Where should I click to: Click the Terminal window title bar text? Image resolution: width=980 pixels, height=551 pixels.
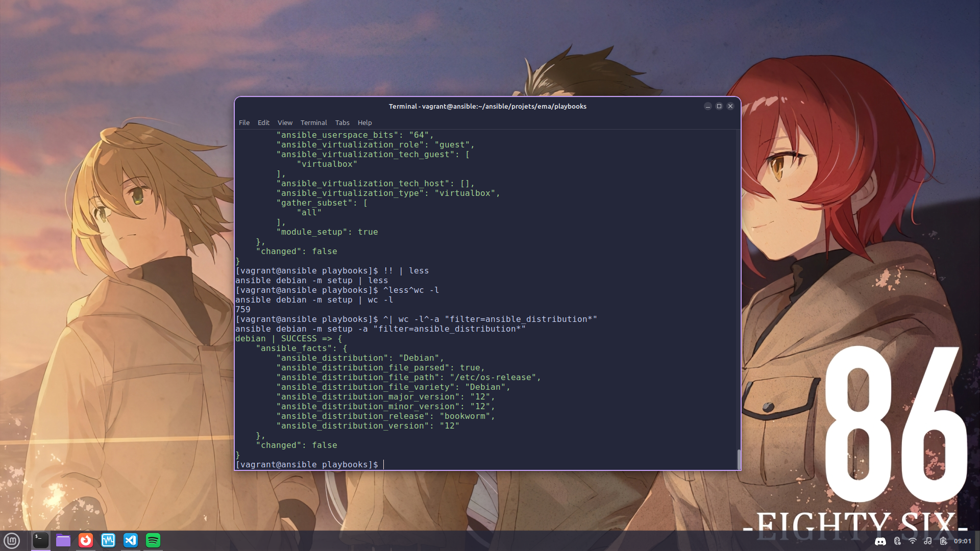click(487, 106)
